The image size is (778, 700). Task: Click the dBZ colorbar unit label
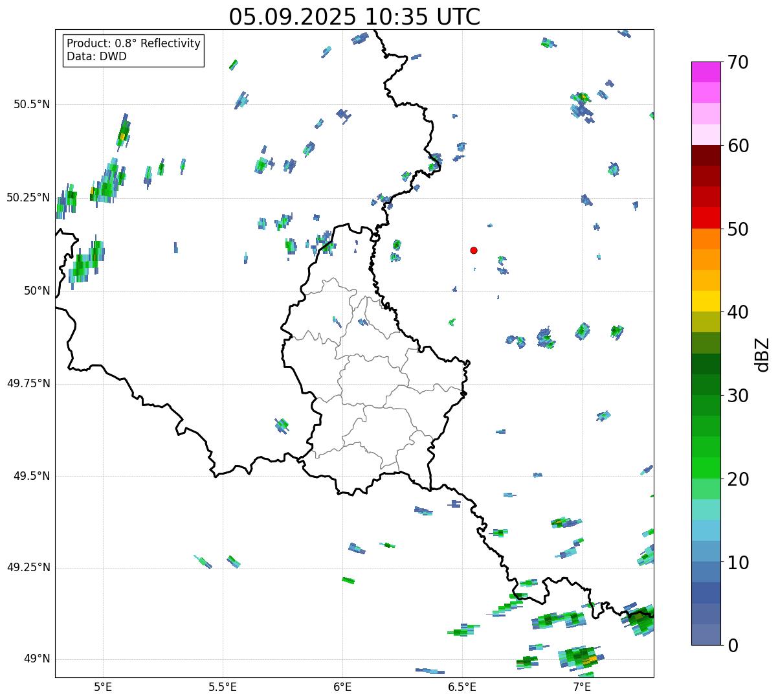click(x=762, y=354)
